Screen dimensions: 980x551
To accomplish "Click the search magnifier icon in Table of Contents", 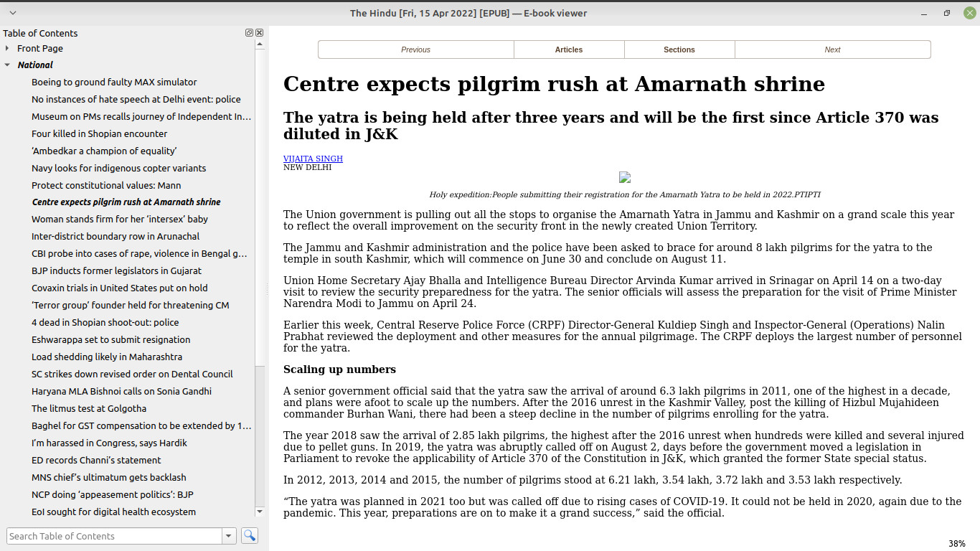I will pyautogui.click(x=249, y=536).
